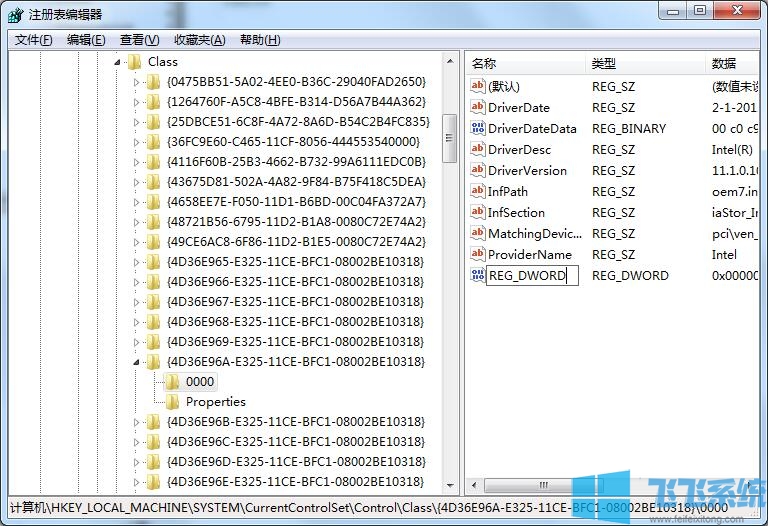The width and height of the screenshot is (768, 526).
Task: Collapse the {4D36E96A-E325-11CE-BFC1-08002BE10318} key
Action: pos(137,362)
